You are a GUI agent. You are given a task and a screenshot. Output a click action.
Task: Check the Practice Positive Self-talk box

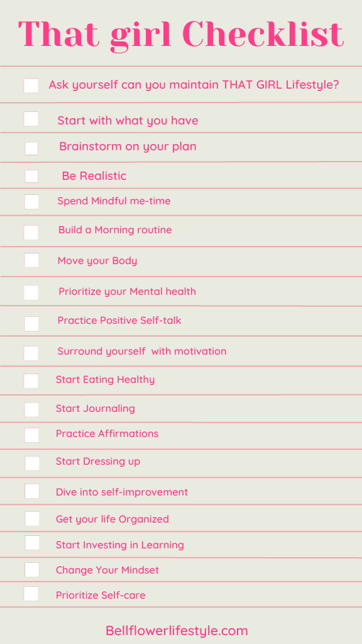pos(31,323)
